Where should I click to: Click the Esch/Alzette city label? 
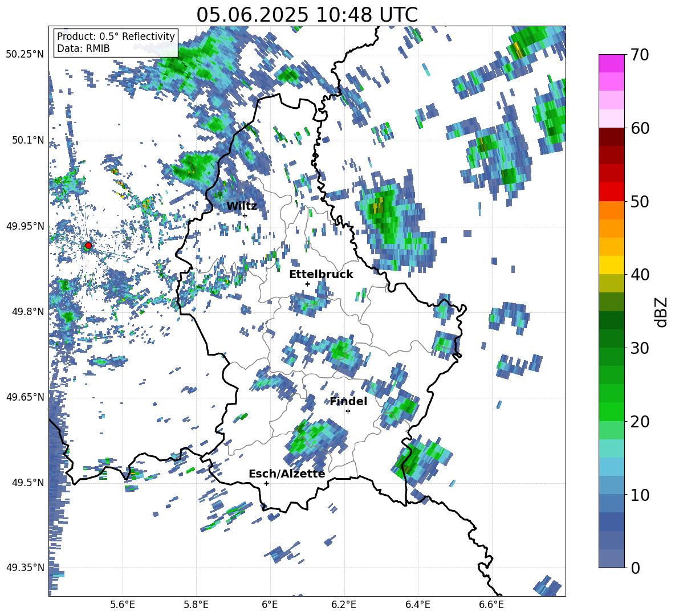click(x=287, y=474)
